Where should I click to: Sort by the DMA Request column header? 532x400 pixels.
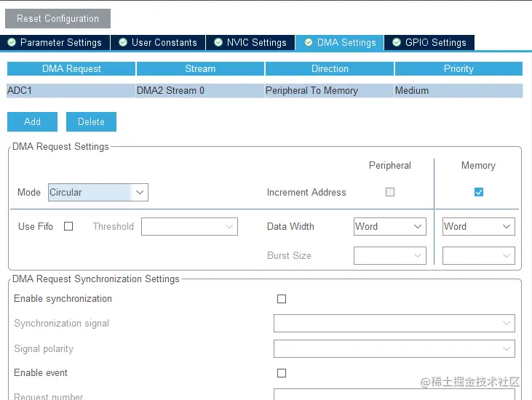(x=71, y=69)
